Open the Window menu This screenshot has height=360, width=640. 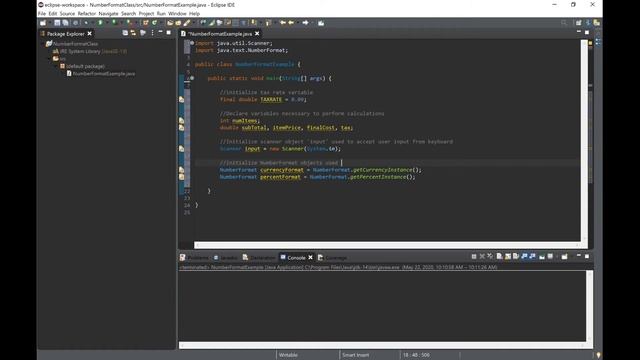coord(177,13)
